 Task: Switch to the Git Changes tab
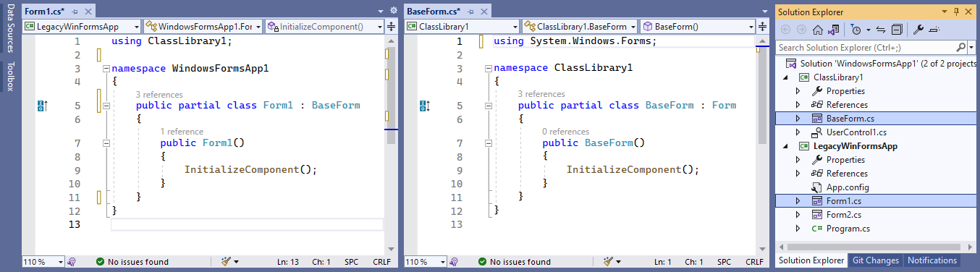pyautogui.click(x=875, y=260)
